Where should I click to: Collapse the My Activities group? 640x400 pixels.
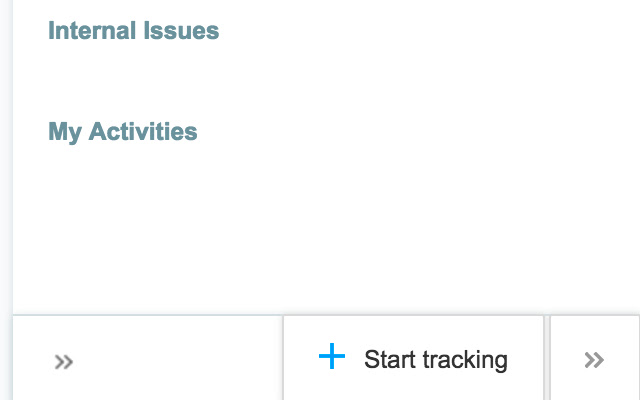pos(123,131)
